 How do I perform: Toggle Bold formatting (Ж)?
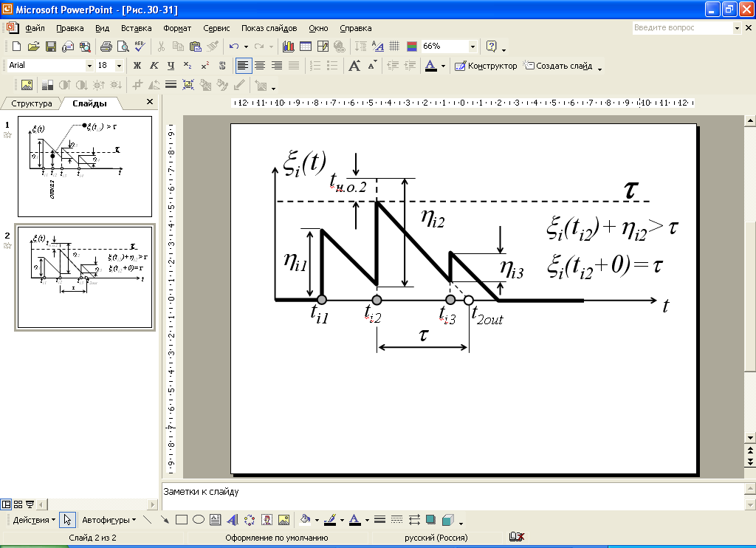click(137, 66)
